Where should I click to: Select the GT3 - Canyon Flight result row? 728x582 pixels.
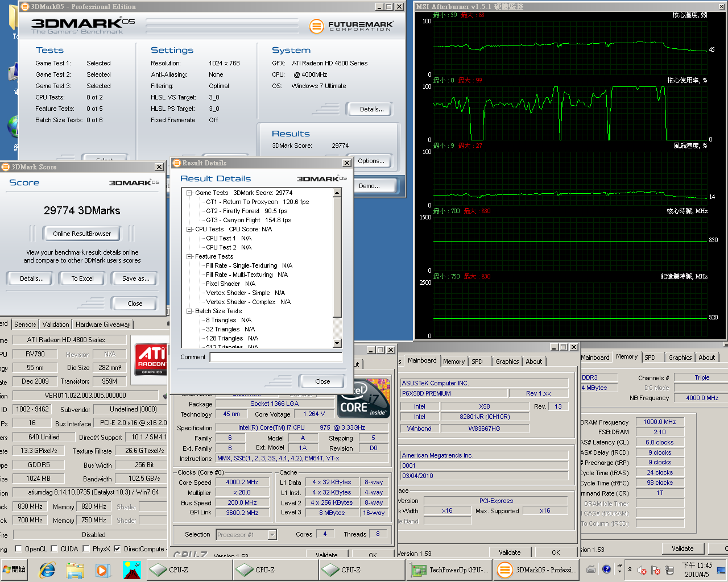tap(248, 220)
